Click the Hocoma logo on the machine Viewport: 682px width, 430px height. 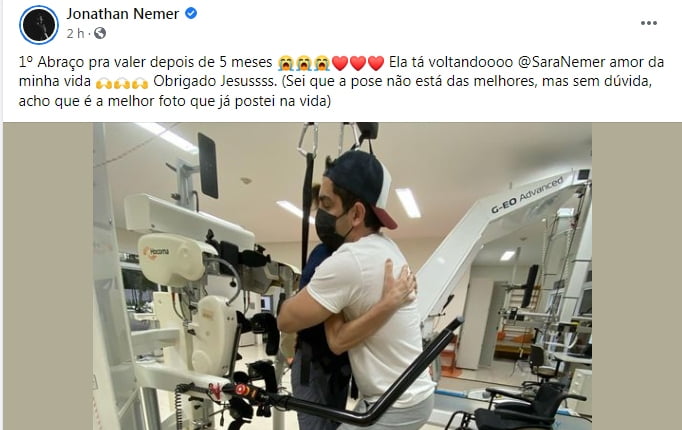[x=156, y=253]
